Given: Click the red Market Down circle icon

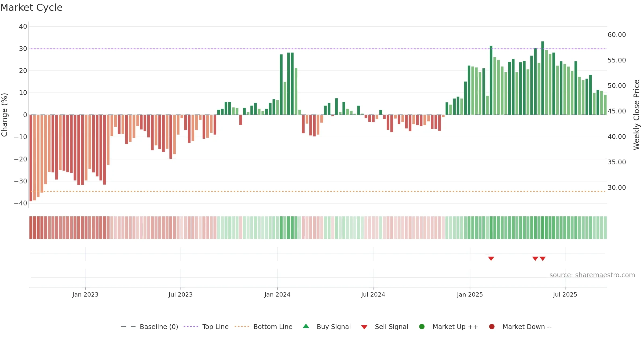Looking at the screenshot, I should coord(492,327).
